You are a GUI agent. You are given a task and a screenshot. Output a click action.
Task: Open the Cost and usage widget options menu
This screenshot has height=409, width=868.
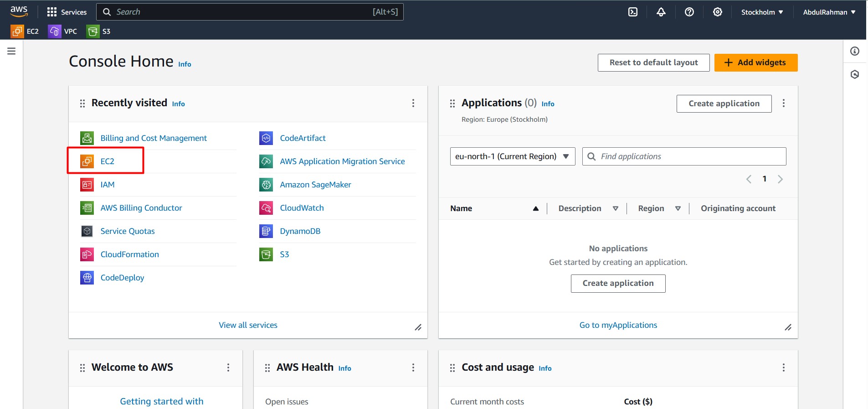coord(784,368)
